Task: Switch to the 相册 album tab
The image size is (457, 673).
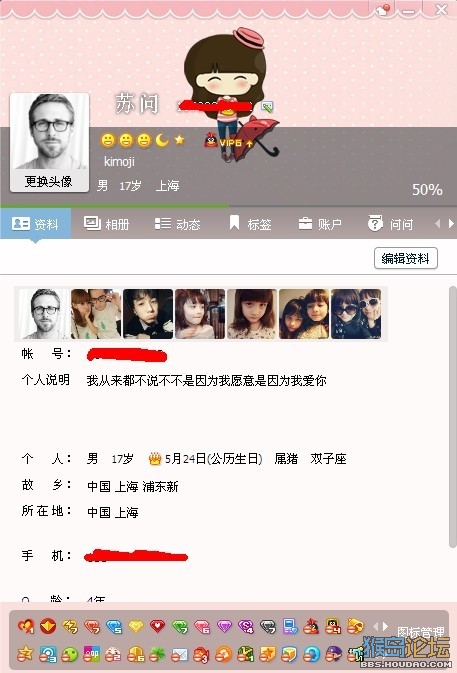Action: coord(106,224)
